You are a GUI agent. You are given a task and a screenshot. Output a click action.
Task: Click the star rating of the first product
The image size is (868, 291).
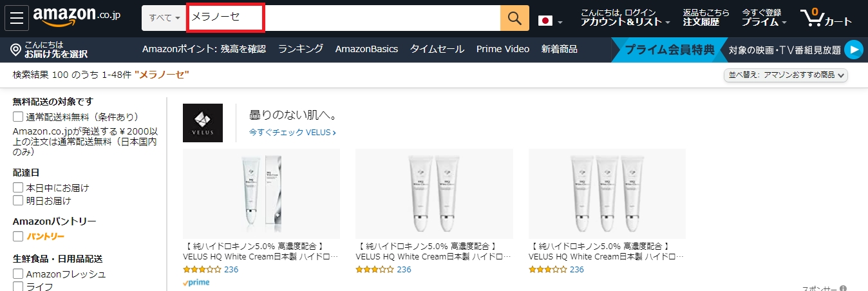202,270
